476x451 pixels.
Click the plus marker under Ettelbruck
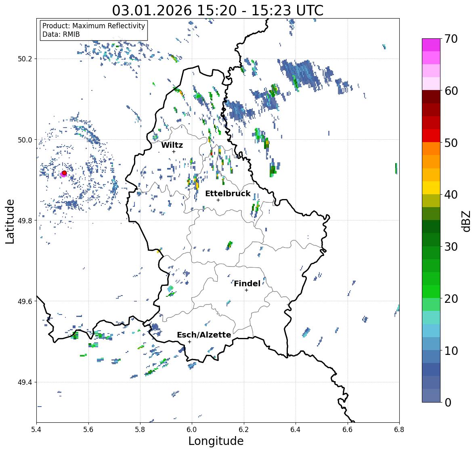(x=218, y=200)
